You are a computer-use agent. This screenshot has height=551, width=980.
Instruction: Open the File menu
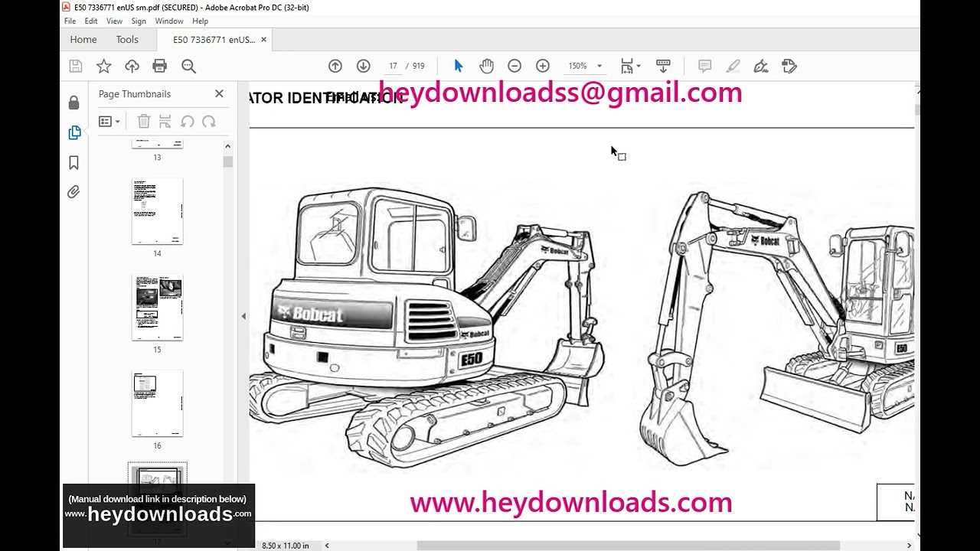click(x=70, y=21)
